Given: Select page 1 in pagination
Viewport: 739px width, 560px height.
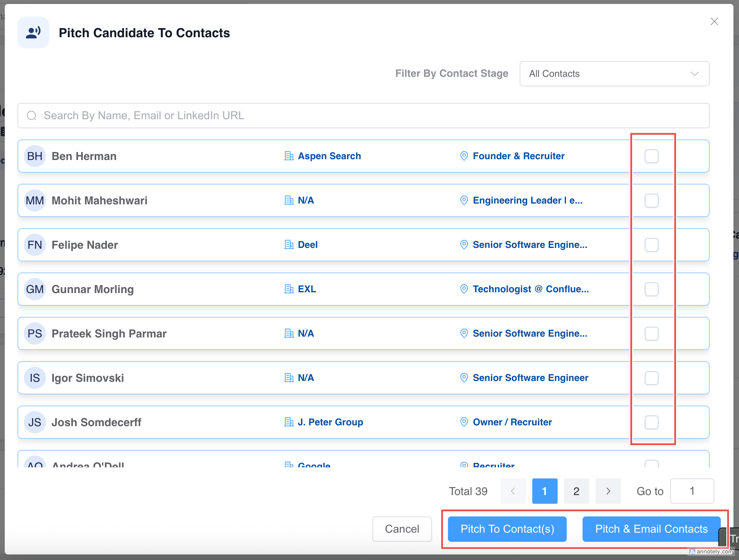Looking at the screenshot, I should tap(545, 491).
